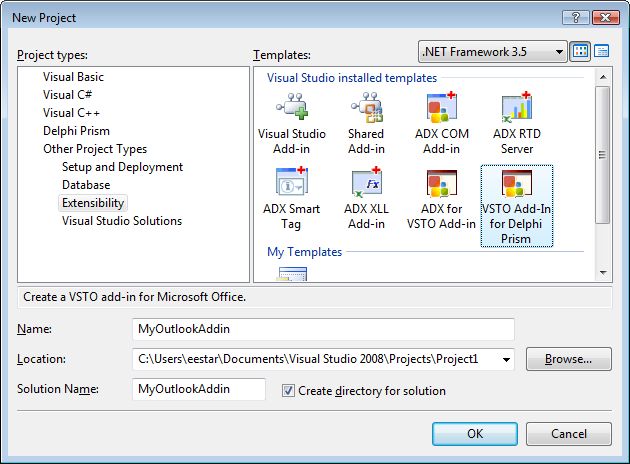Click templates scrollbar down arrow
Image resolution: width=630 pixels, height=464 pixels.
click(x=603, y=273)
